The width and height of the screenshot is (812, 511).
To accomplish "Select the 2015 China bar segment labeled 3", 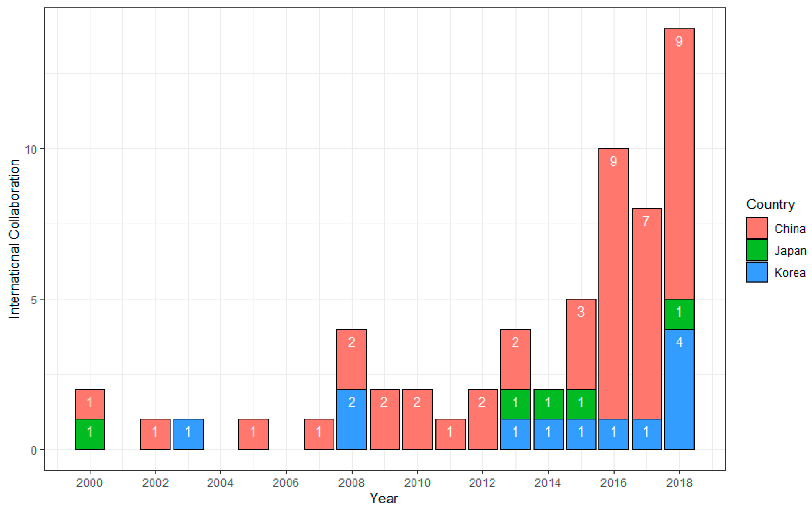I will (581, 344).
